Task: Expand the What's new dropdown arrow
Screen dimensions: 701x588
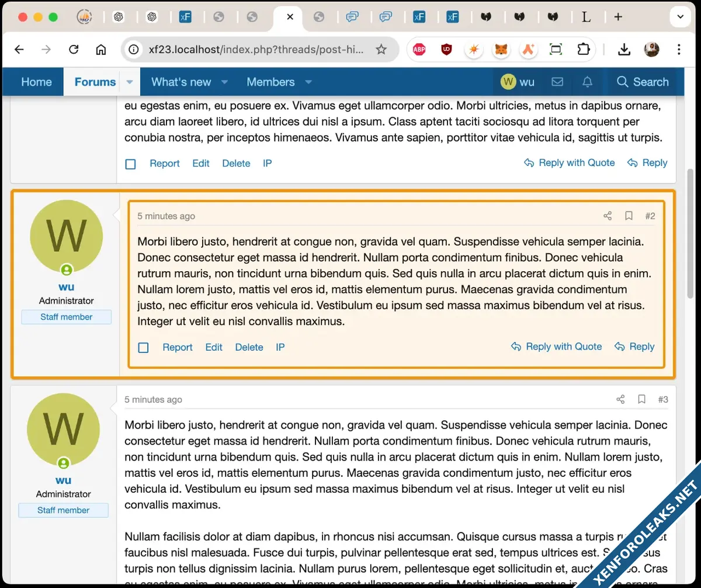Action: coord(224,82)
